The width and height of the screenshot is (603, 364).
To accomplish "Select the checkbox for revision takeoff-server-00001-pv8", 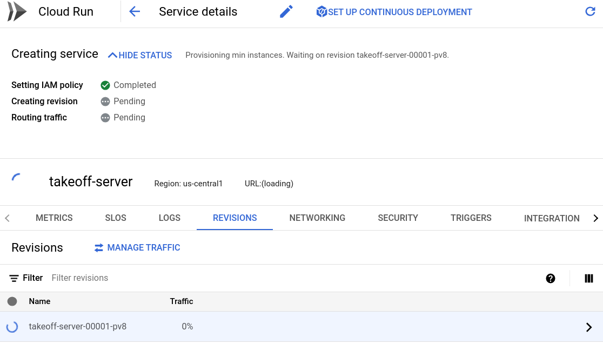I will (x=12, y=327).
